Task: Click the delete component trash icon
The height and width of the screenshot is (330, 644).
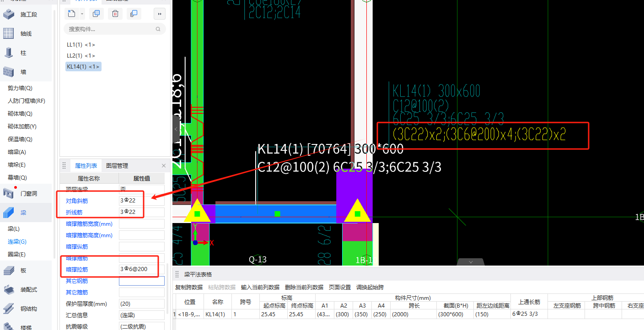Action: coord(115,14)
